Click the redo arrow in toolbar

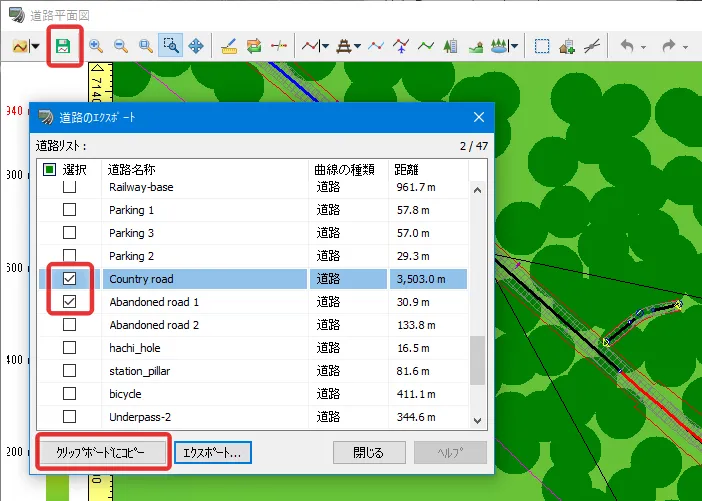point(668,46)
